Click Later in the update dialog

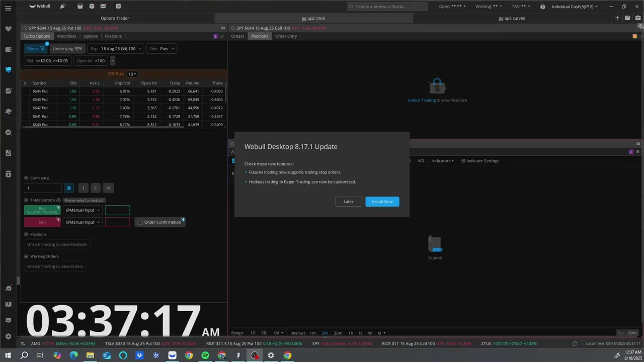pyautogui.click(x=349, y=202)
